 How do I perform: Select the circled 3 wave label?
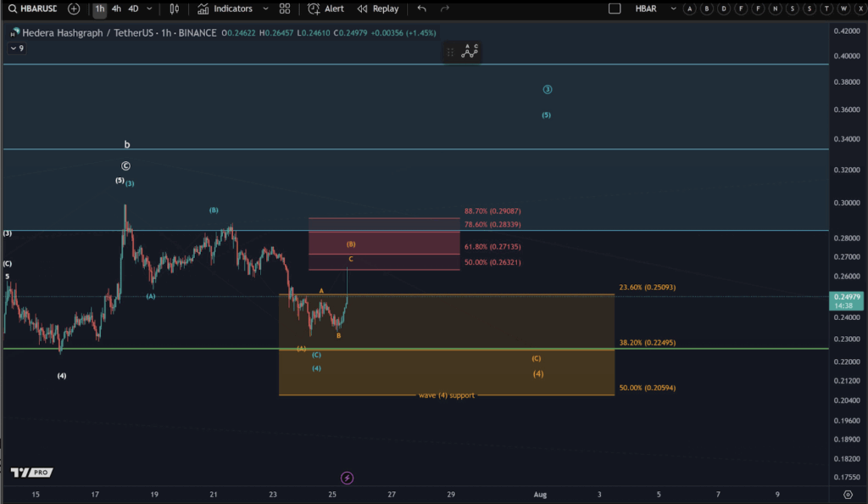pyautogui.click(x=548, y=89)
